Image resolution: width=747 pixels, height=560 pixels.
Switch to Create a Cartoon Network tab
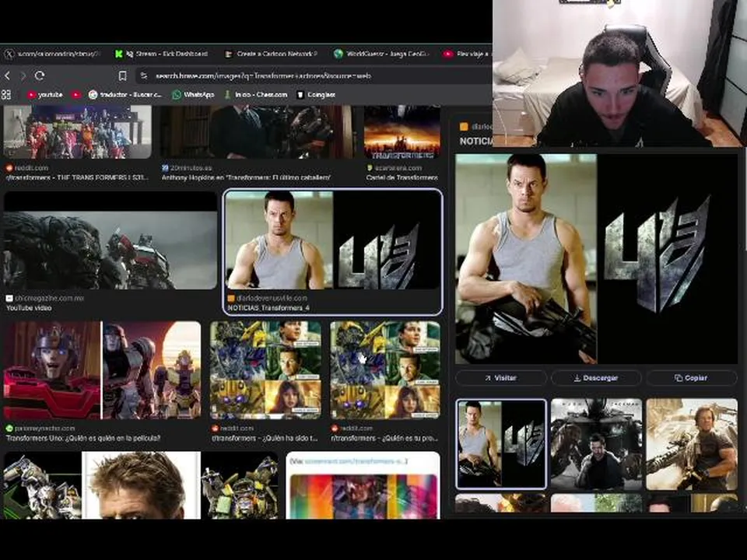(272, 54)
